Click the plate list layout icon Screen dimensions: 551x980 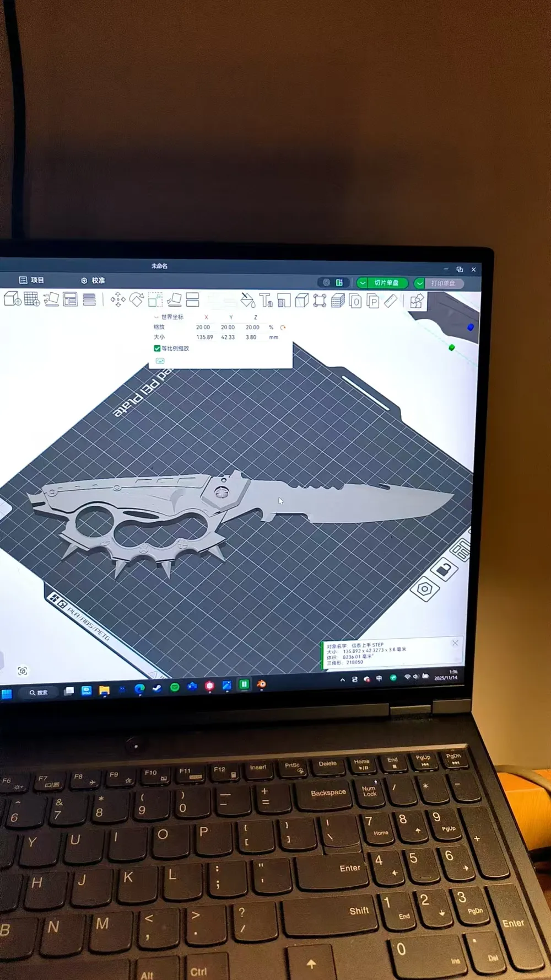point(462,550)
